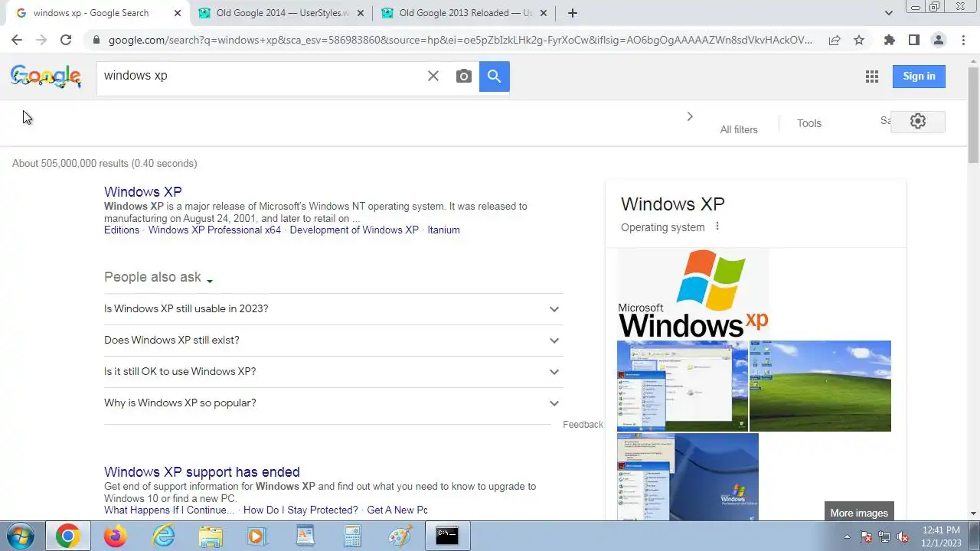Open Chrome profile avatar

(x=939, y=40)
